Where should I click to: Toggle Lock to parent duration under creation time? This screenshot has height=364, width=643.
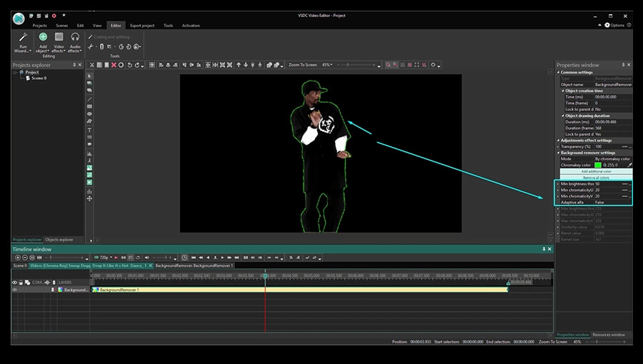(598, 109)
